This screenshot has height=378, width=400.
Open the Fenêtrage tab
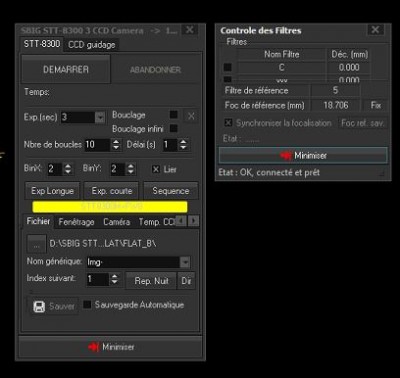[x=76, y=222]
